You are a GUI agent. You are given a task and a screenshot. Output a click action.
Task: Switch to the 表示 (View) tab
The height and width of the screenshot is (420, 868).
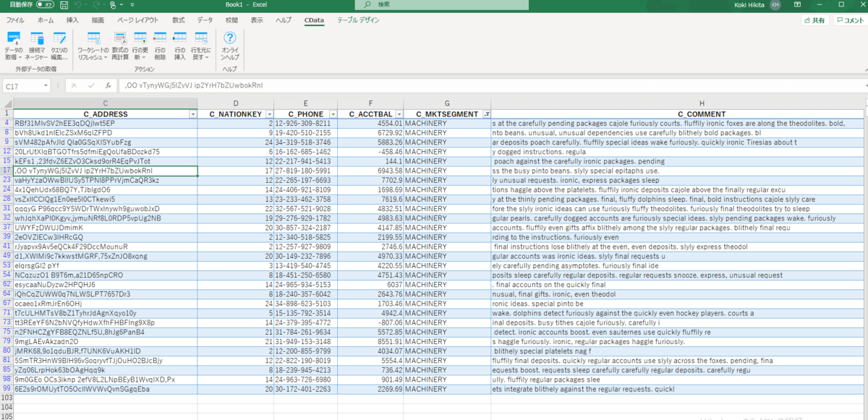pyautogui.click(x=257, y=20)
